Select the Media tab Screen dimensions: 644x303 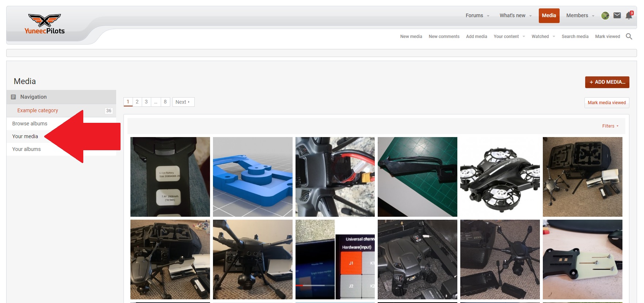[549, 15]
